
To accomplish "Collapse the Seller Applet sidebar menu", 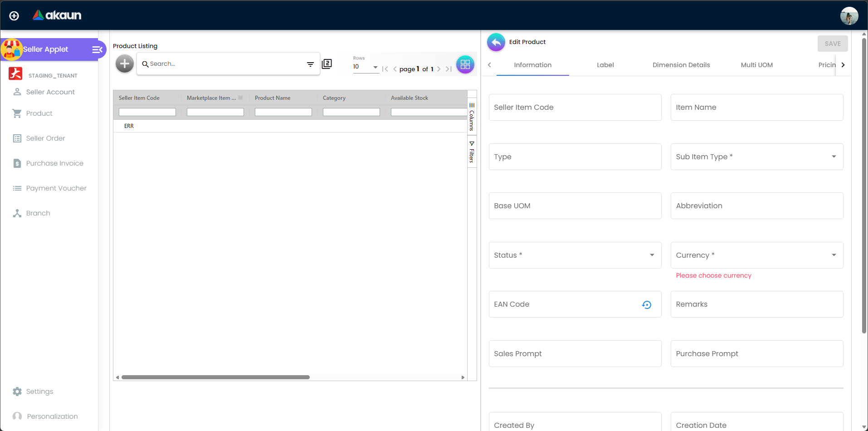I will [x=97, y=49].
